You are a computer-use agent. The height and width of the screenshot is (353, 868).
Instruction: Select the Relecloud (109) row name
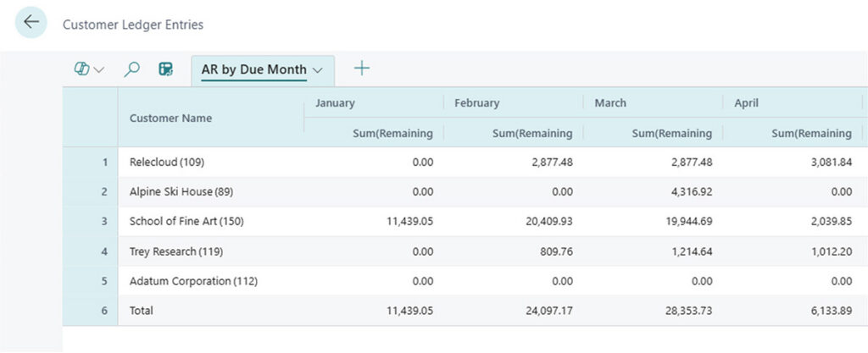click(x=167, y=163)
